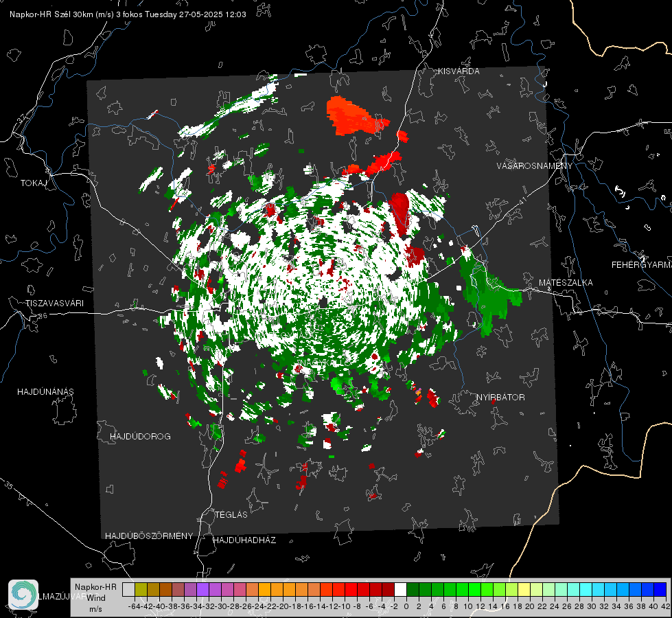
Task: Click the white zero-velocity legend swatch
Action: [400, 589]
